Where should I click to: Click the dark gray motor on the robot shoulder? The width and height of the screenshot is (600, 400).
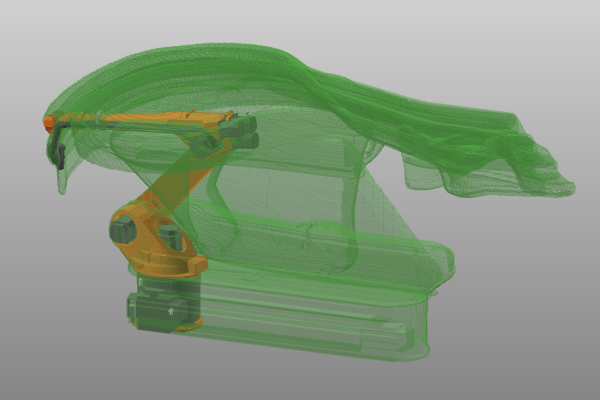pyautogui.click(x=124, y=231)
